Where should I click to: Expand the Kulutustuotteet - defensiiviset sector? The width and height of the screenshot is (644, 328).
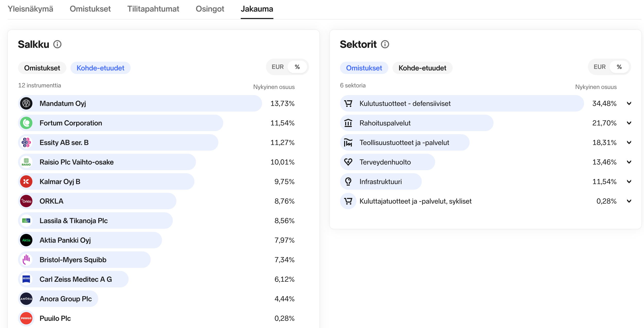point(629,103)
